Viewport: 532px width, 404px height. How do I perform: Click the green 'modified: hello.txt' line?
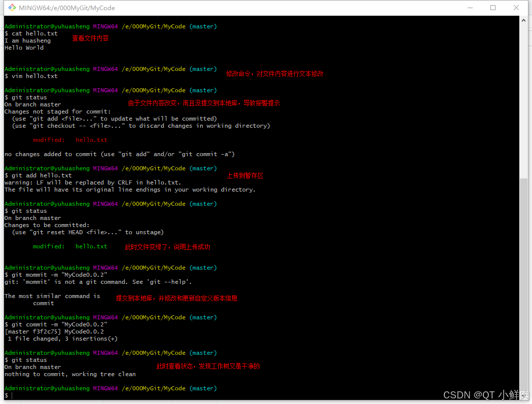[x=70, y=246]
